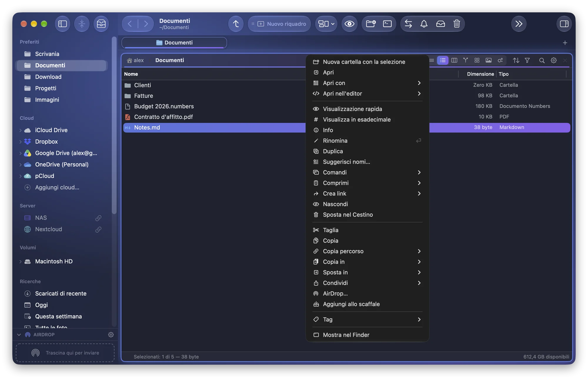Choose Rinomina from context menu

[x=367, y=141]
